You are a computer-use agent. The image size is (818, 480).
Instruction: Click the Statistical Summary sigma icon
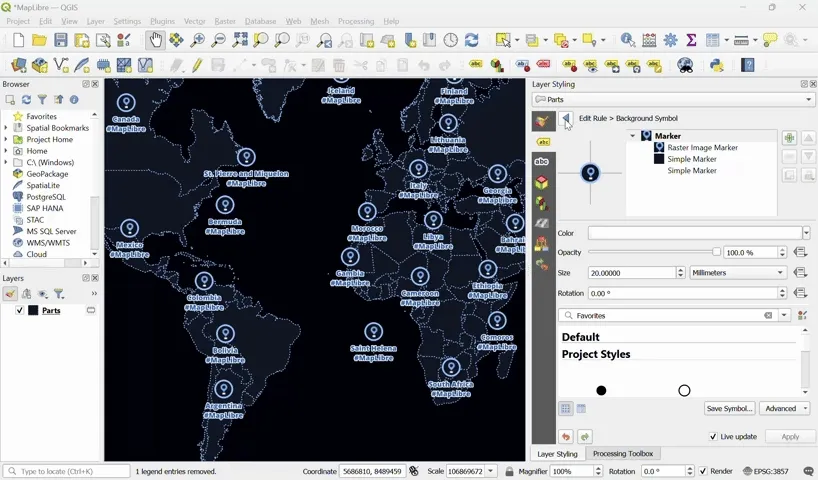[x=691, y=40]
